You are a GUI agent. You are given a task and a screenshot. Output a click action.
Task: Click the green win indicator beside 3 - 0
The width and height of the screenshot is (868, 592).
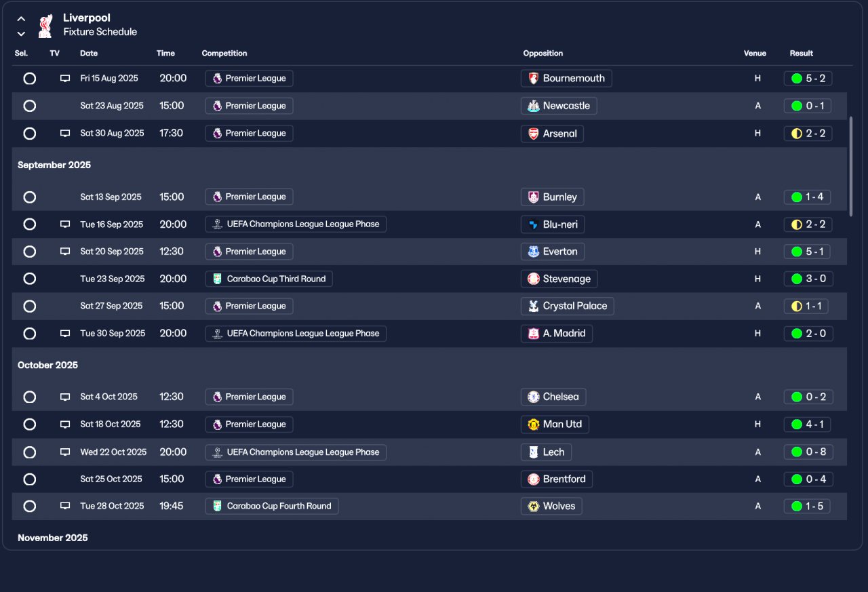797,279
